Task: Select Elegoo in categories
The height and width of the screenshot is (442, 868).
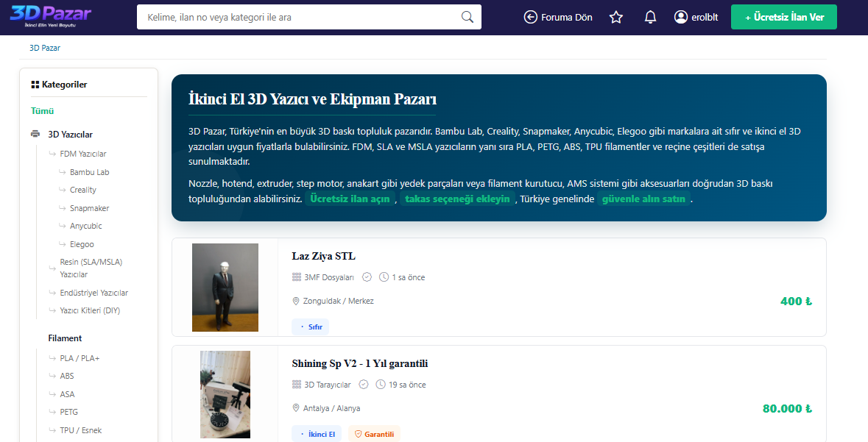Action: point(82,244)
